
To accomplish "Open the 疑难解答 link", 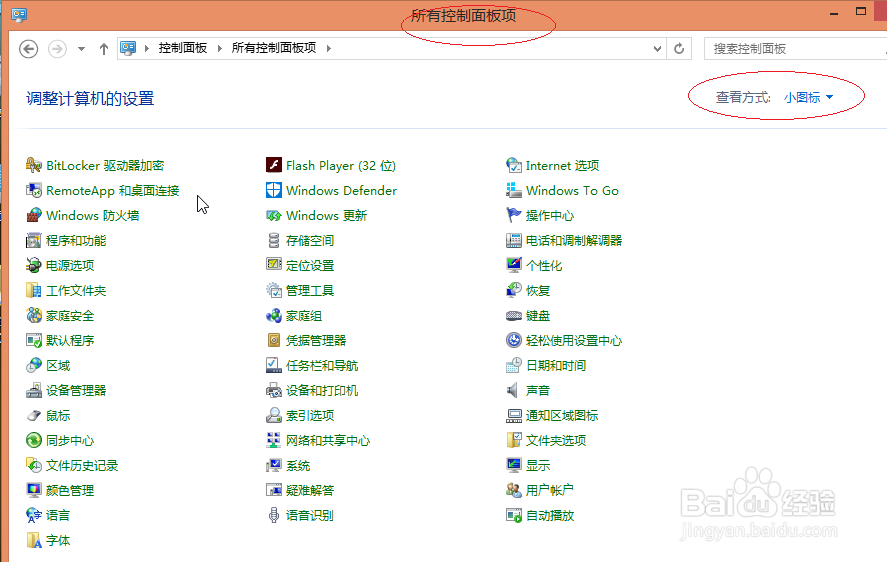I will [x=310, y=491].
